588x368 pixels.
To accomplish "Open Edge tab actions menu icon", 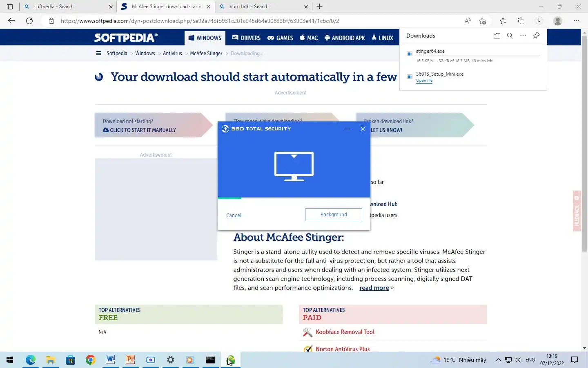I will coord(10,7).
